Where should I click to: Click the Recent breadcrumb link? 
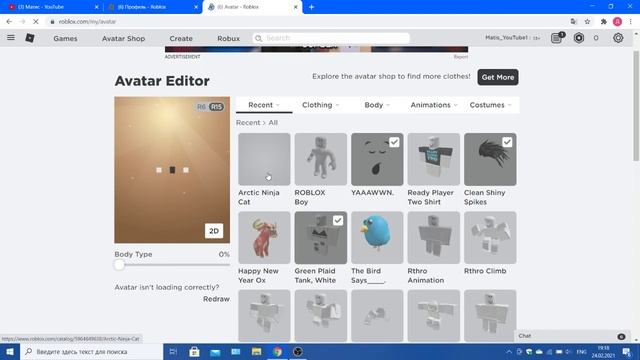point(248,122)
